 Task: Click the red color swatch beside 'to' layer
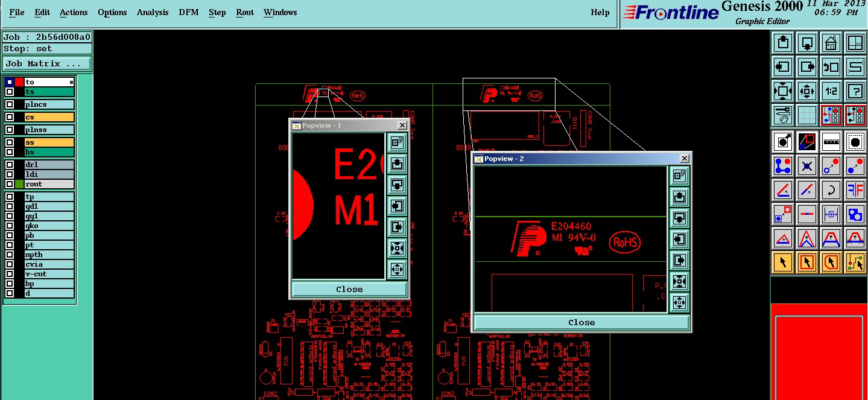[x=19, y=82]
